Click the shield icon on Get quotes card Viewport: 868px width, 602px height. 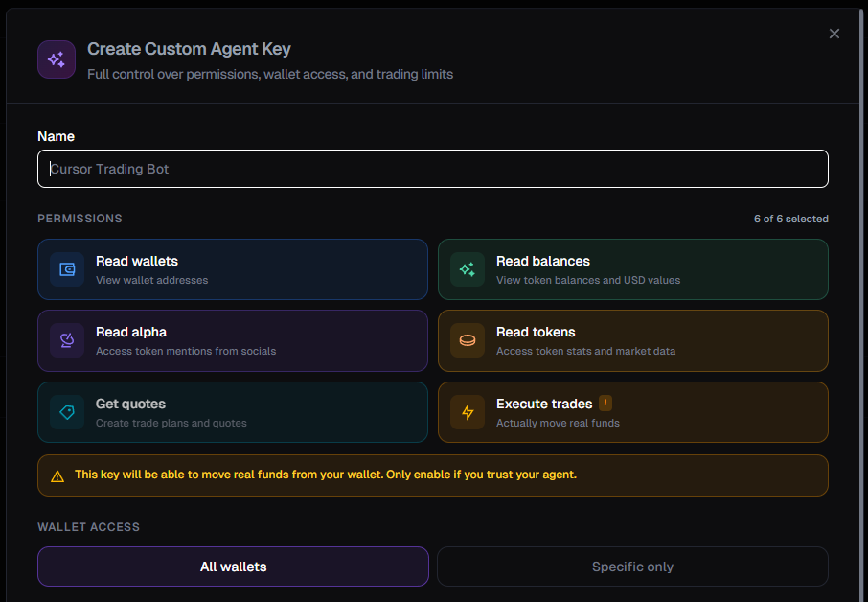[x=66, y=412]
